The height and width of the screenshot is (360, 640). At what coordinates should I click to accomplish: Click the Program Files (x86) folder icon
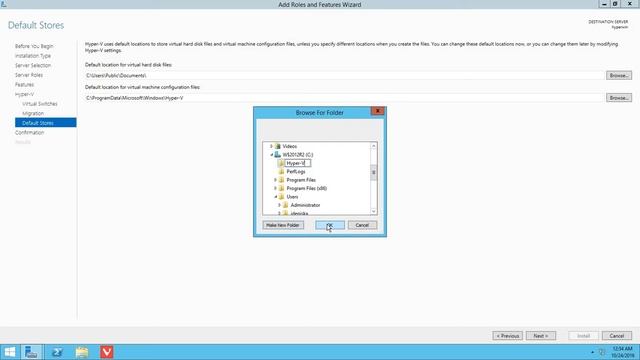(x=281, y=189)
